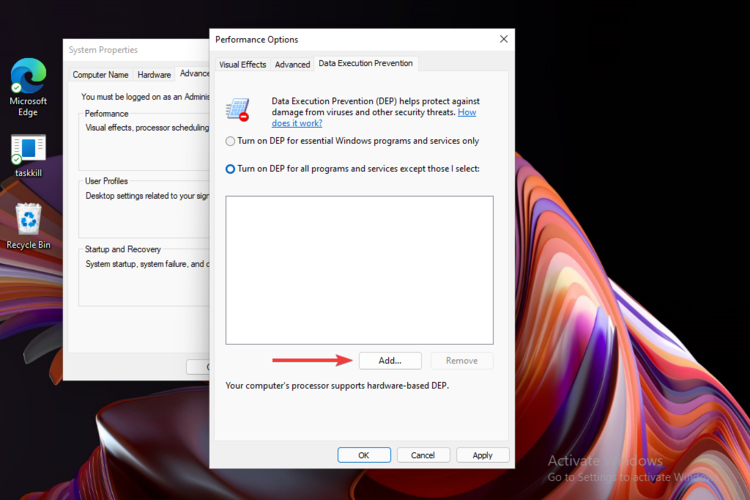Viewport: 750px width, 500px height.
Task: Click the Advanced tab in System Properties
Action: [x=194, y=74]
